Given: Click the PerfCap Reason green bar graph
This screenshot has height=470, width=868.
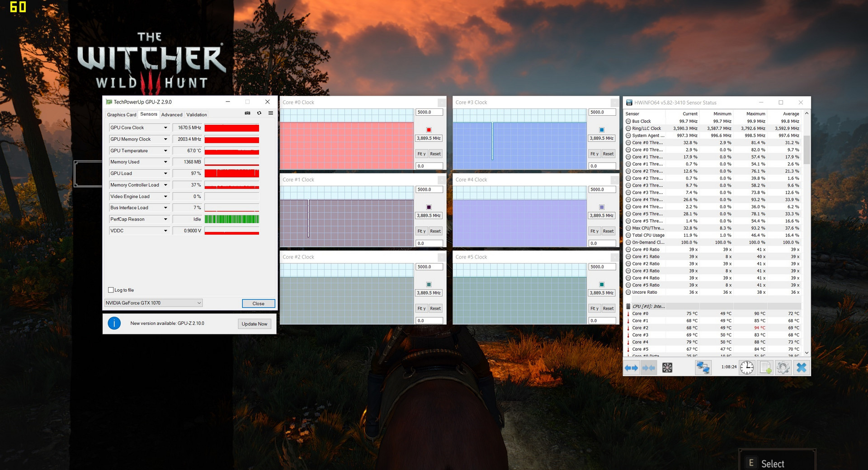Looking at the screenshot, I should point(232,219).
